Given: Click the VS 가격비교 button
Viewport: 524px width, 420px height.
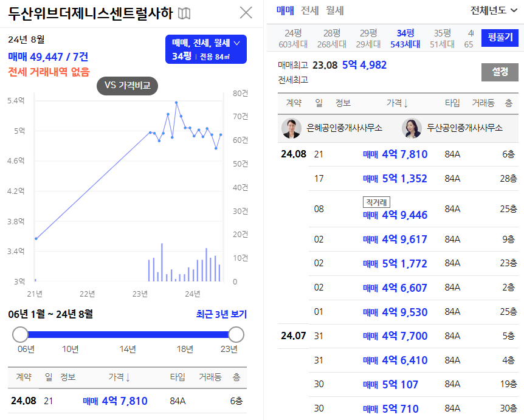Looking at the screenshot, I should pyautogui.click(x=127, y=86).
